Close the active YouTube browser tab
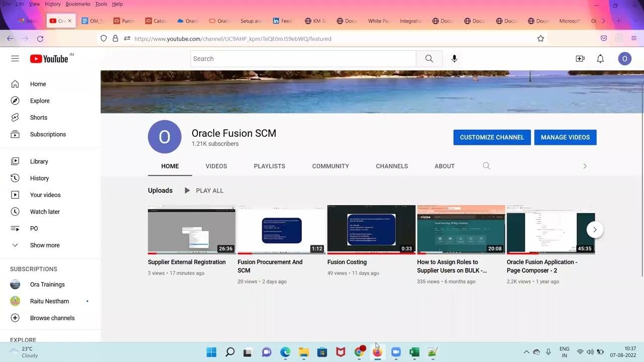Screen dimensions: 644x362 pos(69,21)
